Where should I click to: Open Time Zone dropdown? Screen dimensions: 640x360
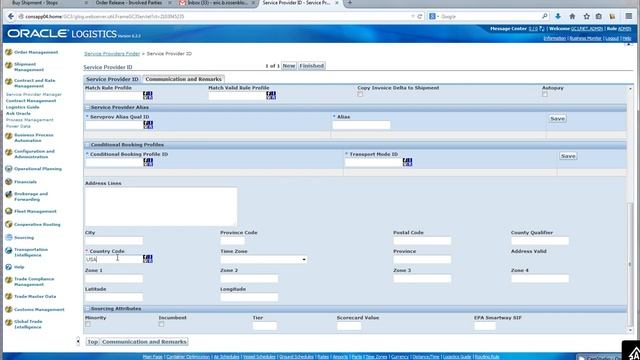tap(263, 260)
